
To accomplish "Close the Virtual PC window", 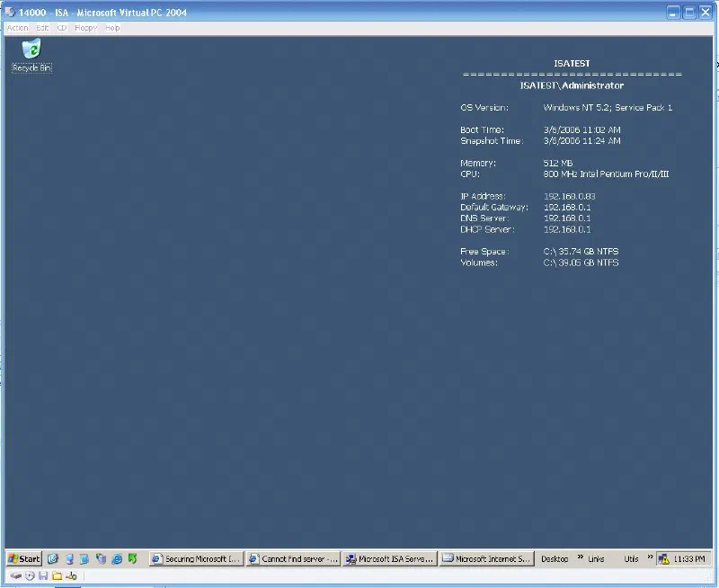I will pos(706,13).
